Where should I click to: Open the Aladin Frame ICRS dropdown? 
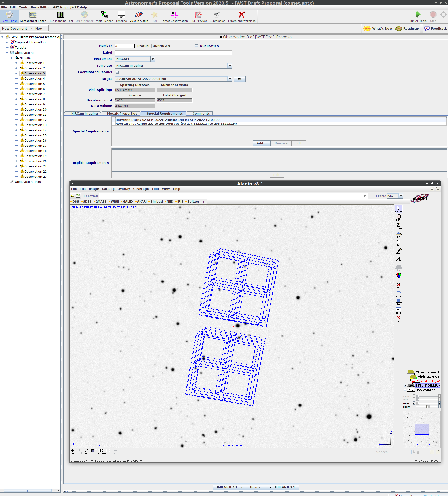tap(401, 196)
